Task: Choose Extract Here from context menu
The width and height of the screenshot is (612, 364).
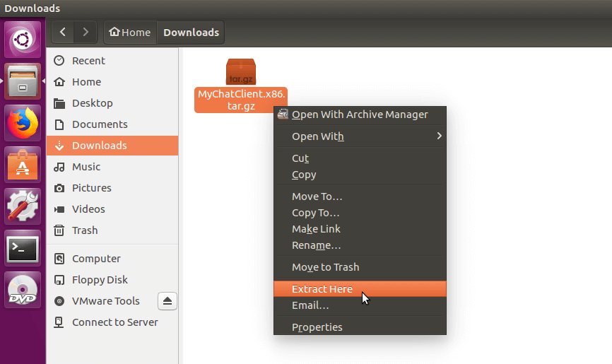Action: (x=322, y=288)
